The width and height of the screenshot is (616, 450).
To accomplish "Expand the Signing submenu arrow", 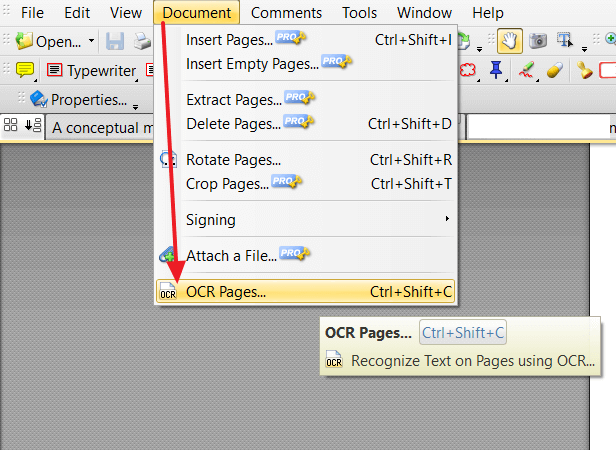I will click(447, 219).
